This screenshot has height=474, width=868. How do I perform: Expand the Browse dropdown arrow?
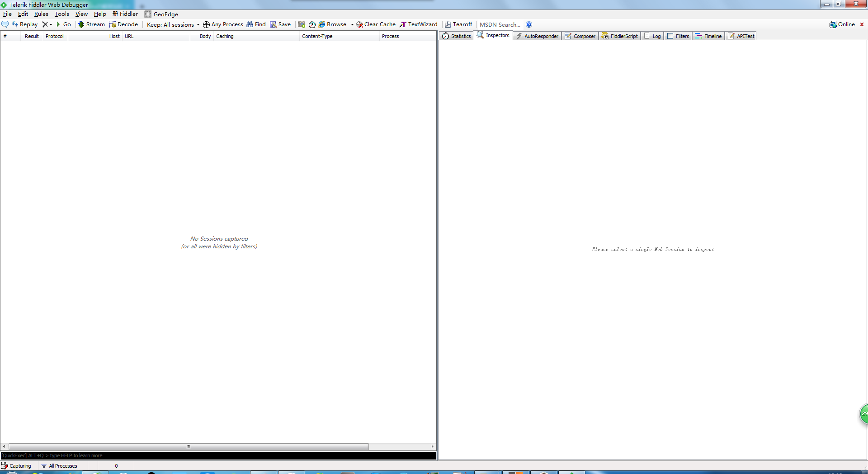click(x=352, y=24)
